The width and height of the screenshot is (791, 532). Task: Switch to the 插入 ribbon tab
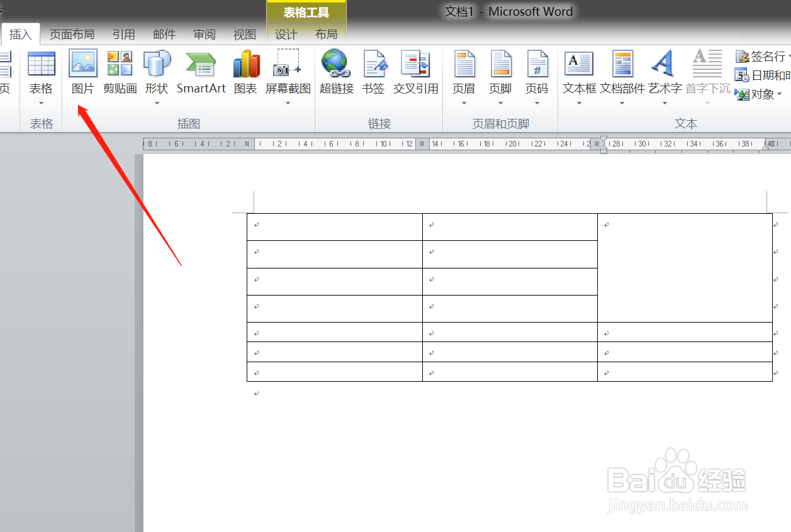pyautogui.click(x=21, y=34)
